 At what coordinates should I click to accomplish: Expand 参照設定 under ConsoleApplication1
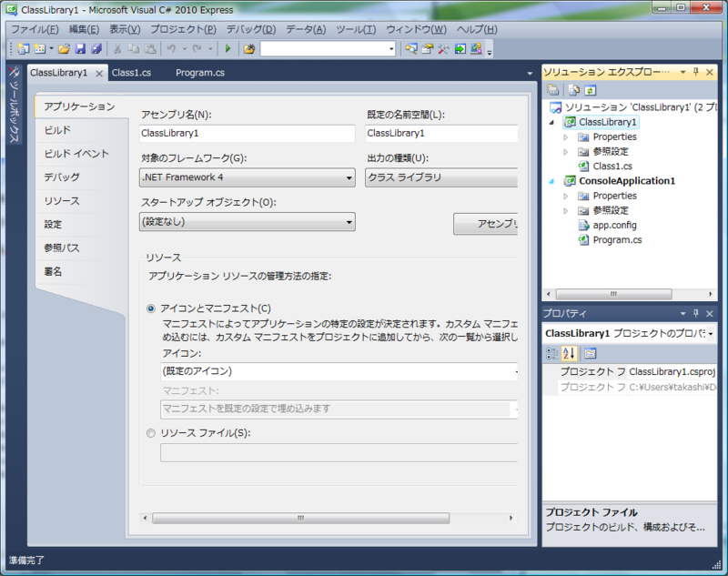point(565,211)
